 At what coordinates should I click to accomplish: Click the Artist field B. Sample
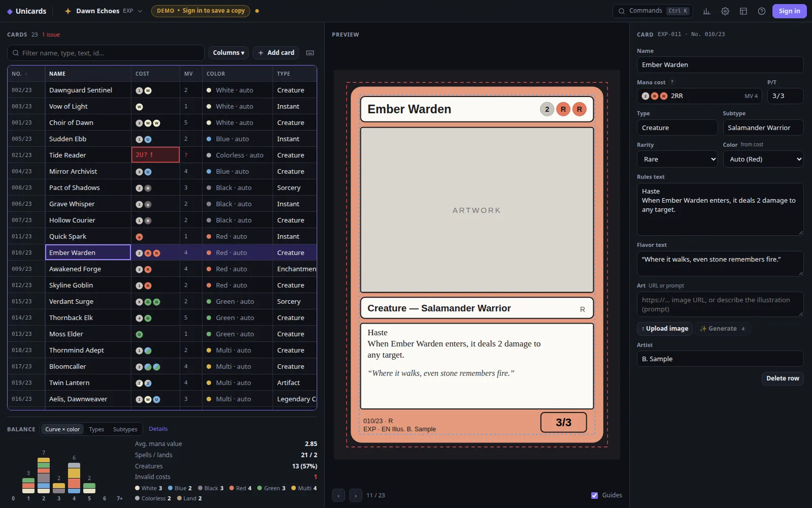pyautogui.click(x=720, y=359)
